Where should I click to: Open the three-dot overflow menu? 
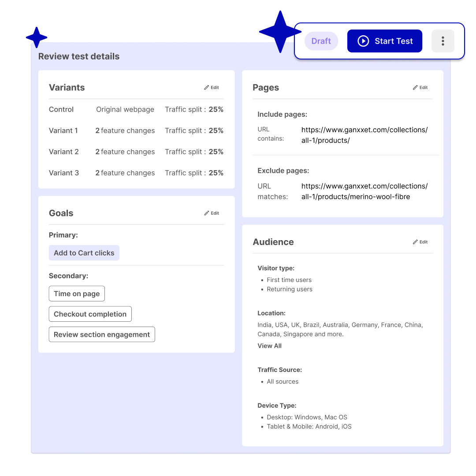pos(443,41)
